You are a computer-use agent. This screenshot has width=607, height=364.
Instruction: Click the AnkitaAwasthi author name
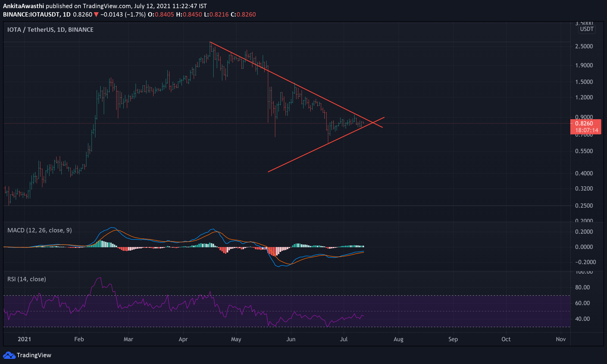pyautogui.click(x=24, y=6)
